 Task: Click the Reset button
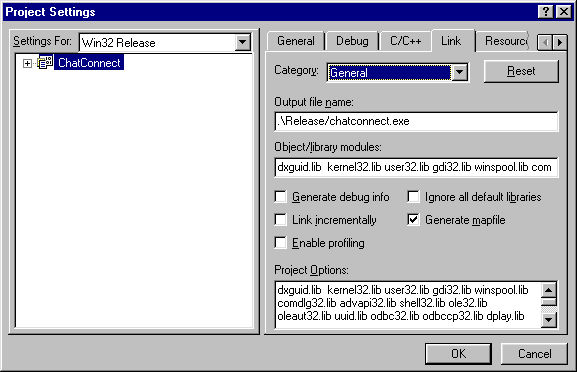point(521,71)
